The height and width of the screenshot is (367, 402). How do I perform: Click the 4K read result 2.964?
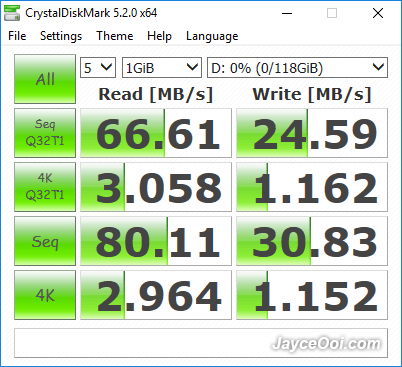(x=156, y=295)
